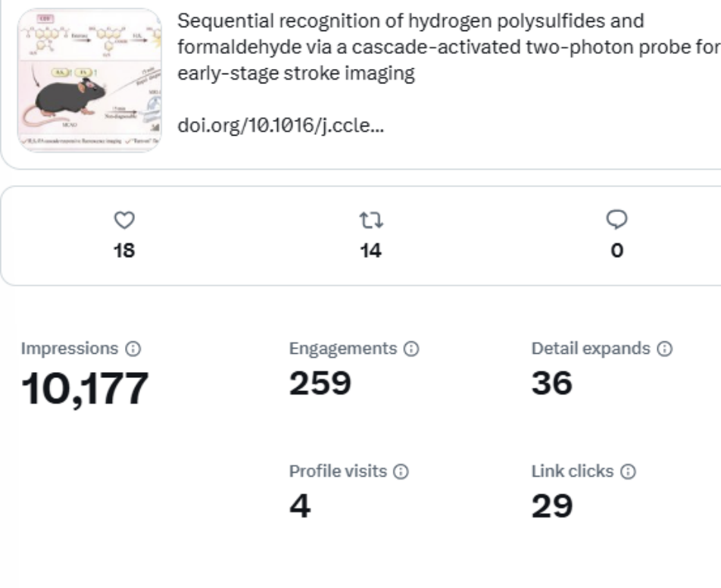Open the Impressions info icon

pyautogui.click(x=133, y=349)
